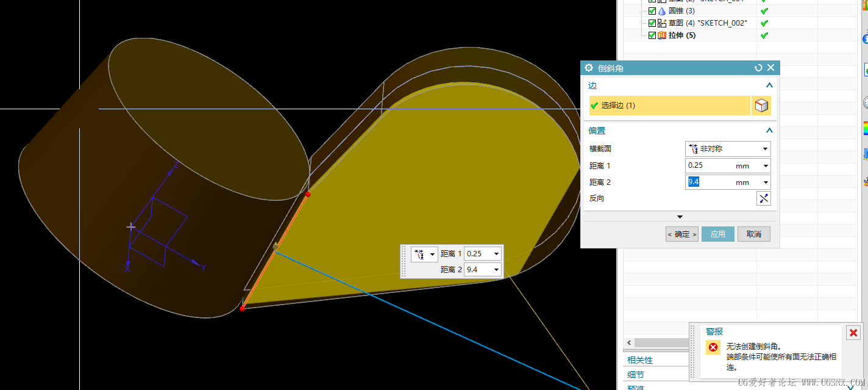Open the on-screen 距离 1 value dropdown
Viewport: 868px width, 390px height.
497,254
